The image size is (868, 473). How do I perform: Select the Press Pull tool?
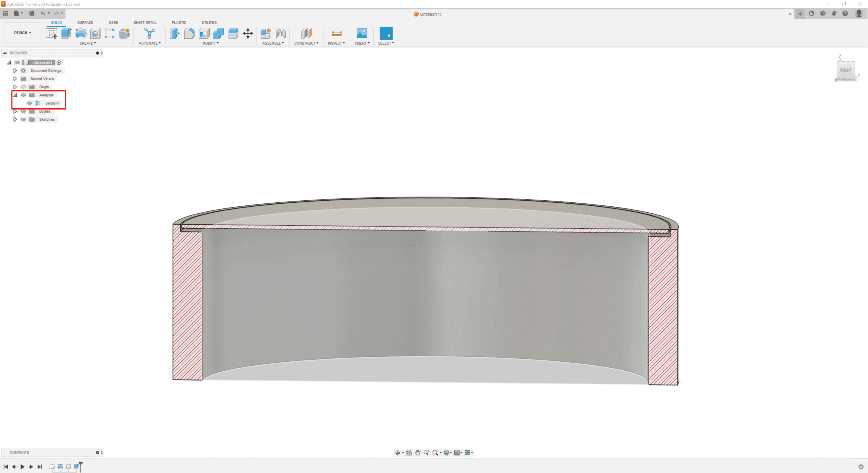(x=175, y=33)
